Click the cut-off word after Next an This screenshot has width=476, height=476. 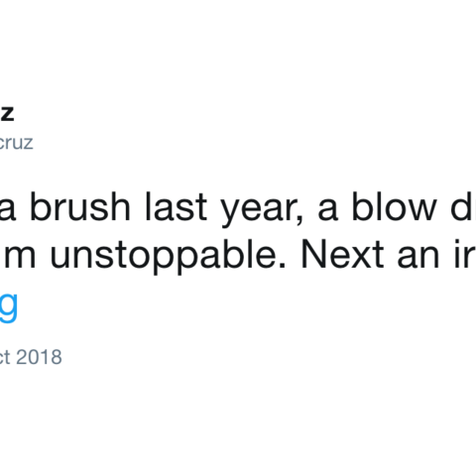[x=465, y=254]
